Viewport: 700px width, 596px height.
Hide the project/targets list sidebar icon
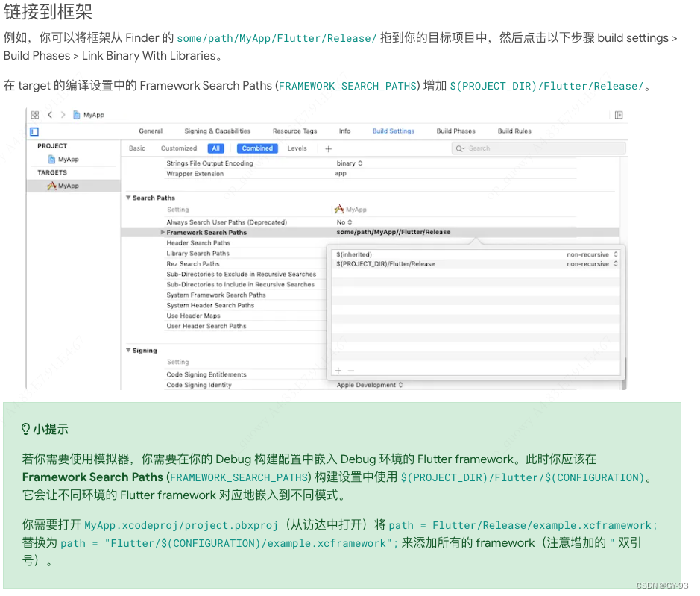click(x=34, y=131)
